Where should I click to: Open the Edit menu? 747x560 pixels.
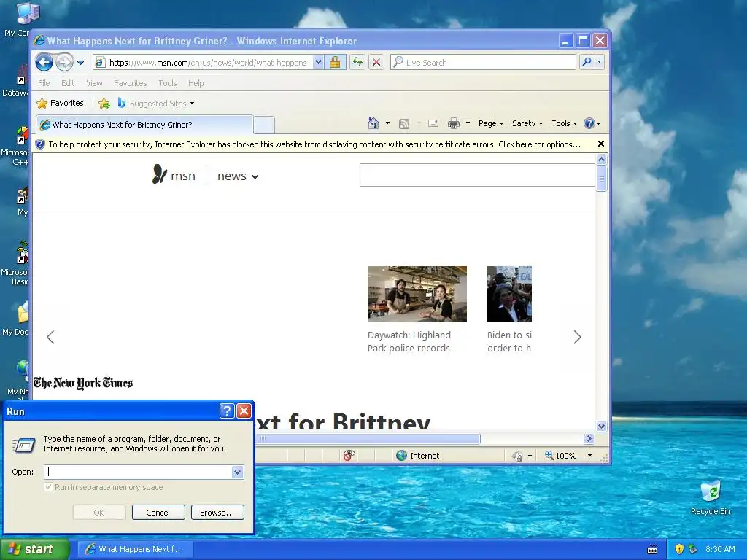68,83
